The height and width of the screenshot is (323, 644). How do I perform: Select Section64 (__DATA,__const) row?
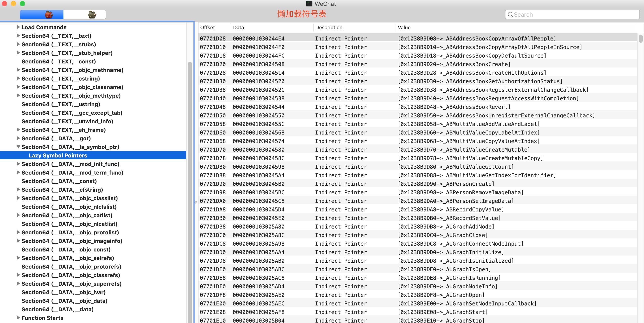tap(93, 181)
